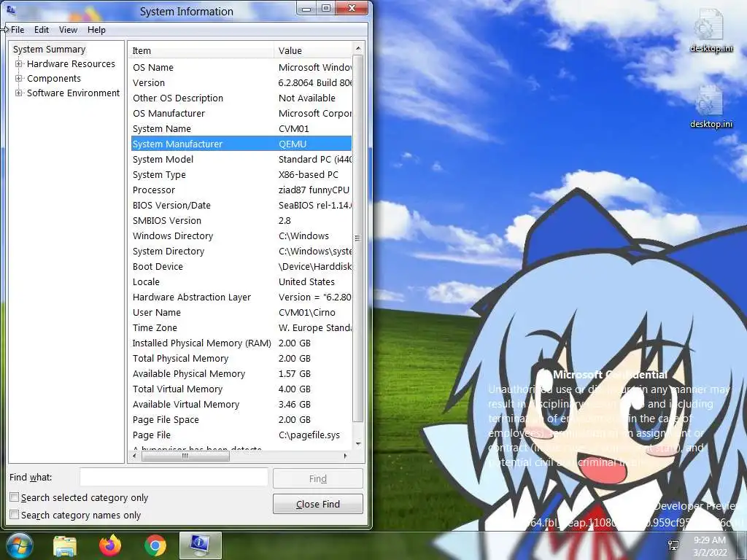Select the System Name row

(241, 128)
